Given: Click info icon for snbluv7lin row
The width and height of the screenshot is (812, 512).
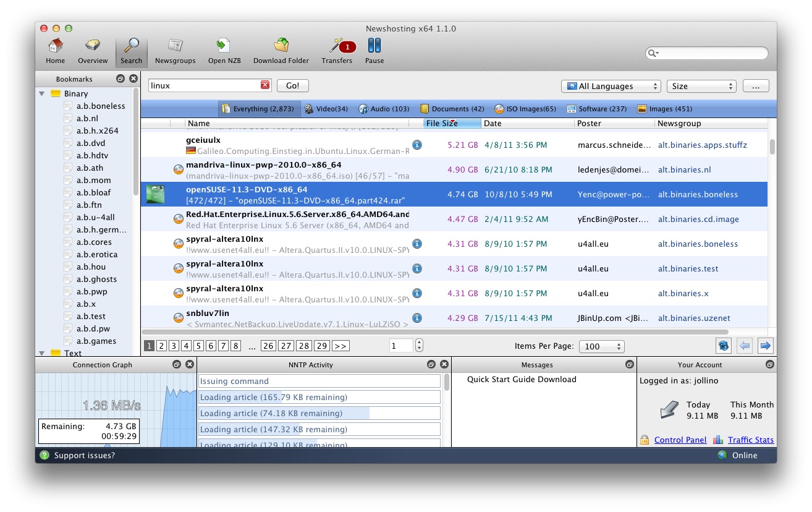Looking at the screenshot, I should click(x=417, y=318).
